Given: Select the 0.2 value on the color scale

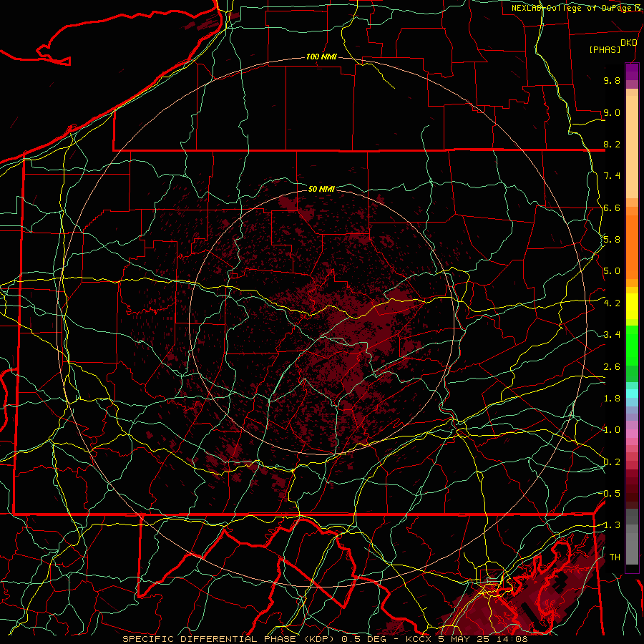Looking at the screenshot, I should coord(612,462).
